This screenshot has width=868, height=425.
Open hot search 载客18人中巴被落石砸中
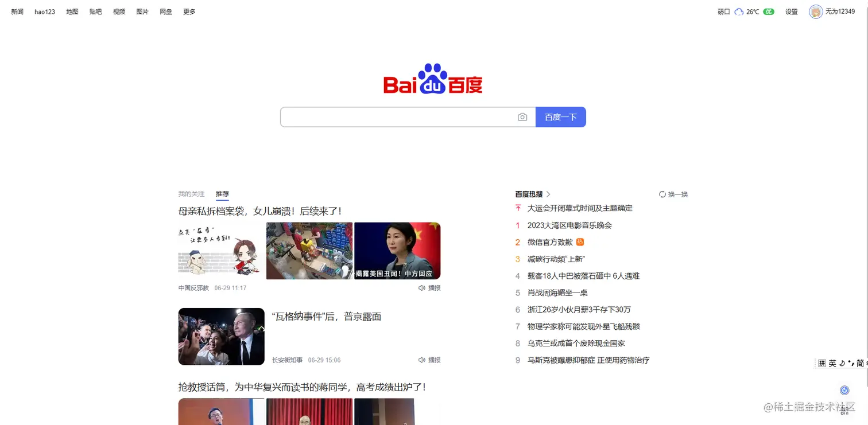click(583, 276)
